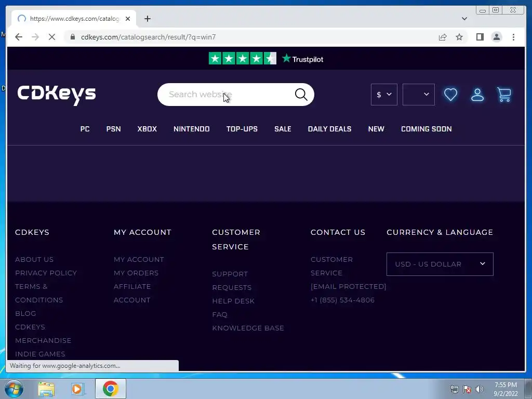Click the search magnifier icon
This screenshot has width=532, height=399.
(301, 95)
